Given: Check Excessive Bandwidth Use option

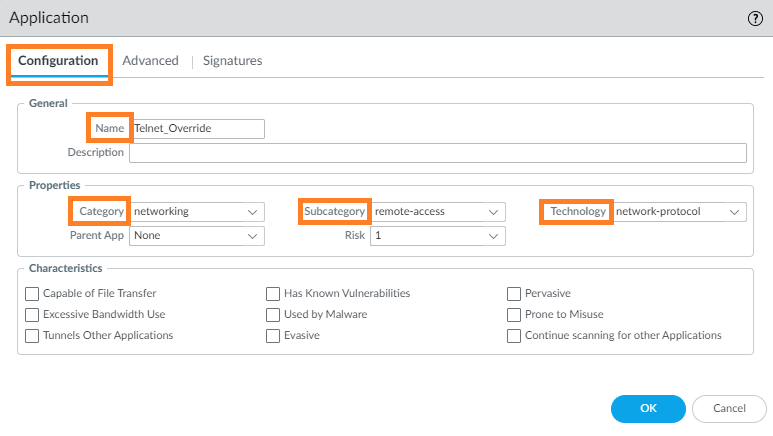Looking at the screenshot, I should [33, 315].
